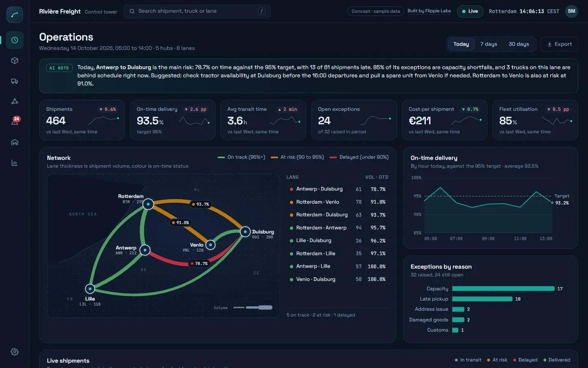This screenshot has height=368, width=588.
Task: Select the Rotterdam · Duisburg lane row
Action: 338,215
